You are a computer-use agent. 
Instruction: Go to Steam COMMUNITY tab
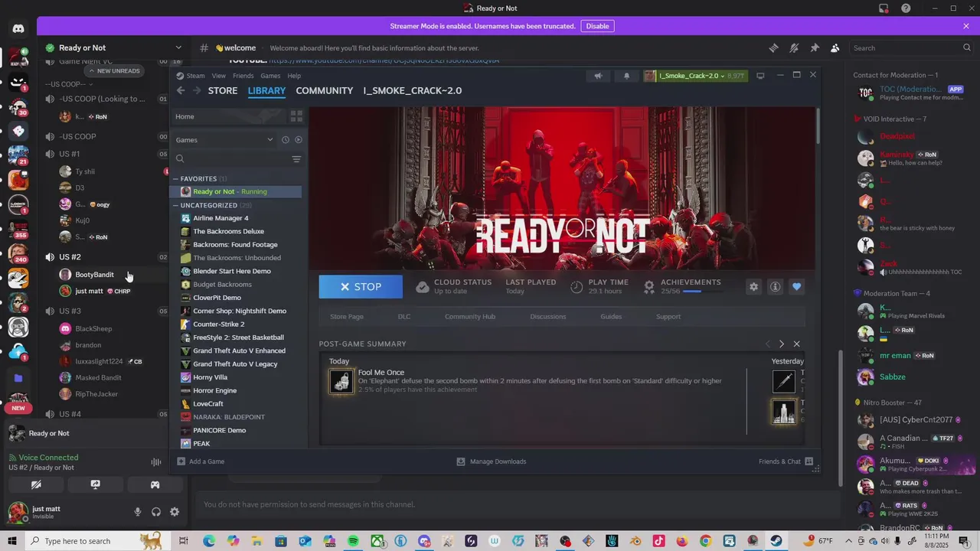click(325, 90)
